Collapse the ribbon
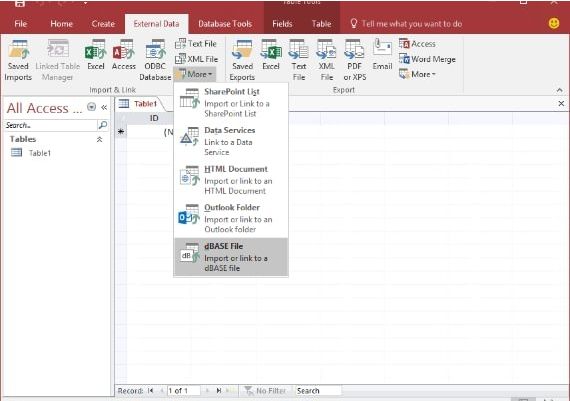 click(559, 90)
